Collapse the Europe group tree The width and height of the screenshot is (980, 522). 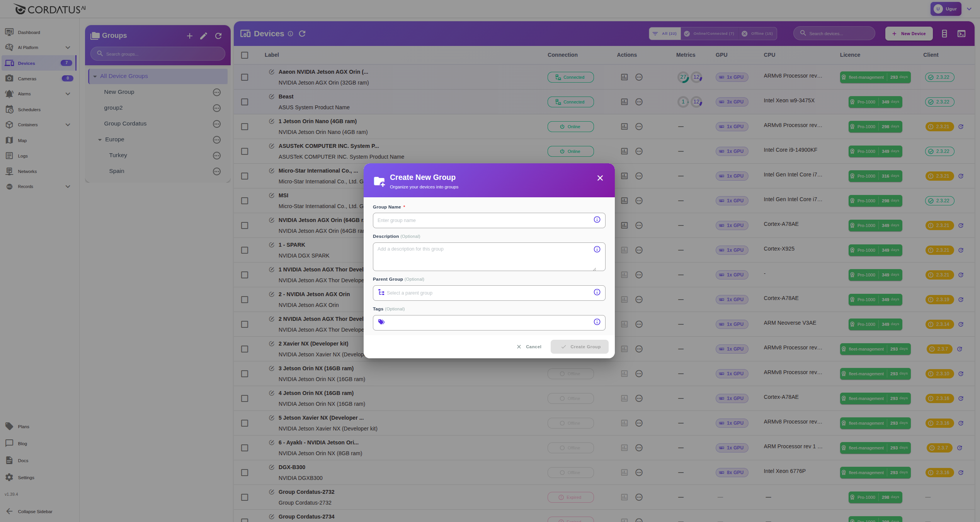tap(100, 140)
